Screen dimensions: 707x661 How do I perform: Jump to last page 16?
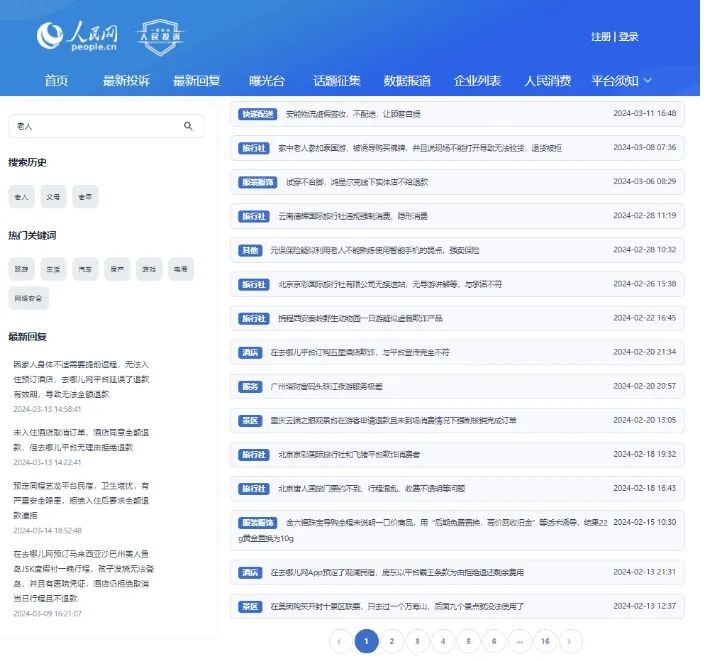click(x=545, y=641)
